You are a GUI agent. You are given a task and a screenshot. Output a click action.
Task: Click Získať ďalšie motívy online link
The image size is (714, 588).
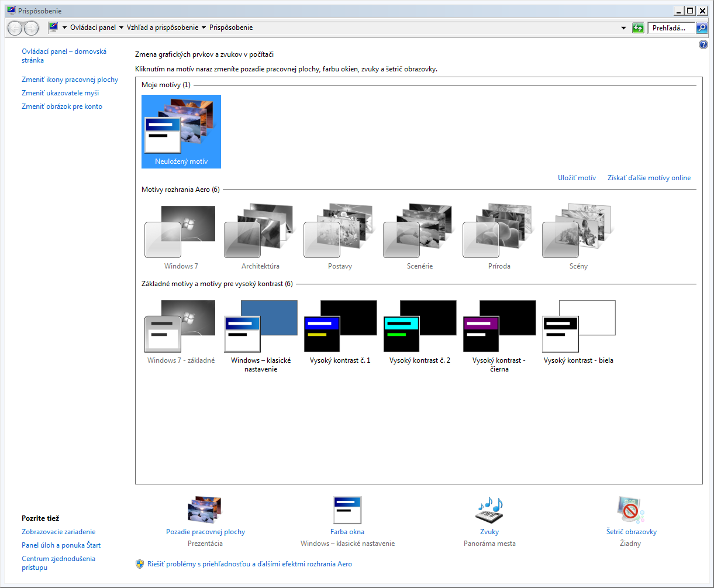[649, 178]
